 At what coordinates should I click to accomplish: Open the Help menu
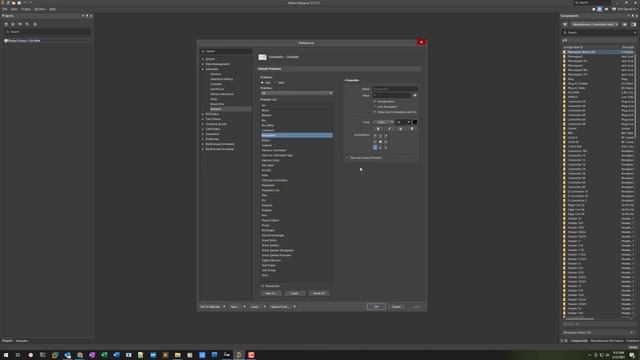(53, 9)
